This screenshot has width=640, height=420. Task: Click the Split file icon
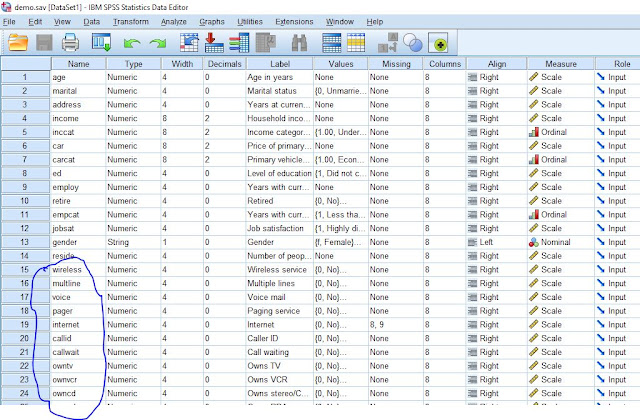388,42
